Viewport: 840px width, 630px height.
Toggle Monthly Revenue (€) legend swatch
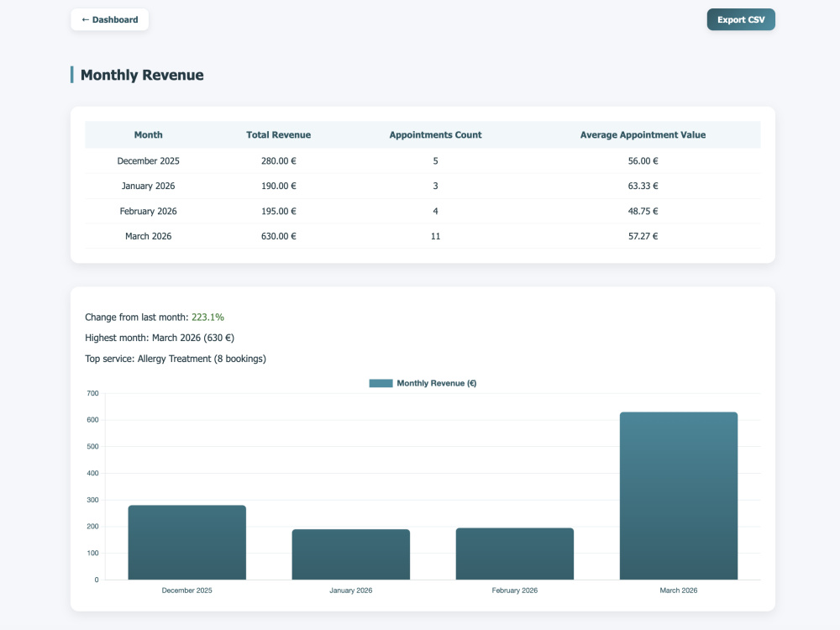pyautogui.click(x=381, y=383)
